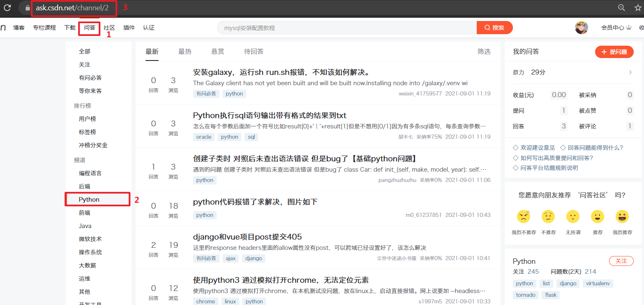
Task: Reload the page with the browser refresh icon
Action: click(7, 7)
